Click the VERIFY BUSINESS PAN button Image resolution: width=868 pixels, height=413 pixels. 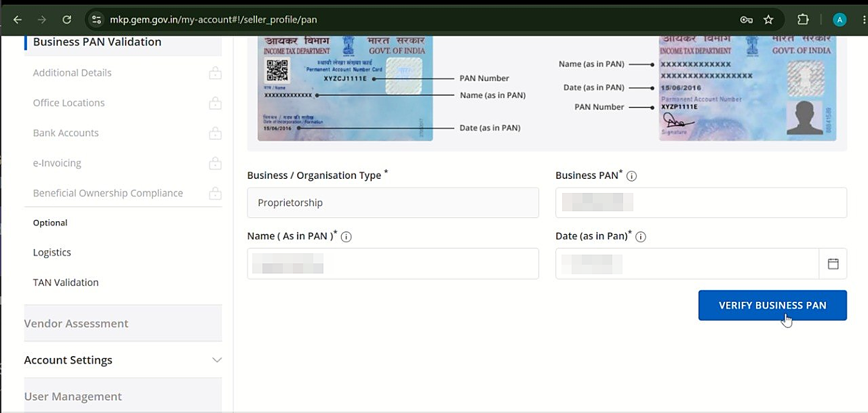[x=773, y=305]
